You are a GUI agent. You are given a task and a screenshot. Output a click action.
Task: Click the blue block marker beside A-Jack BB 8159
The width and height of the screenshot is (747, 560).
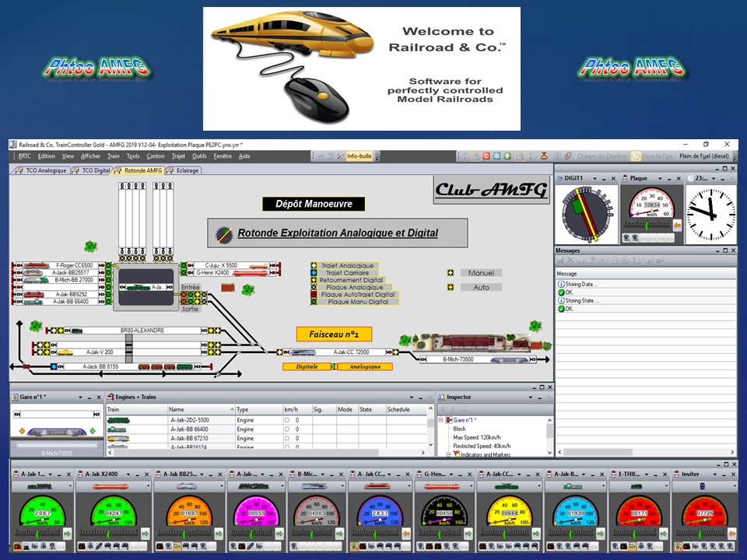point(54,366)
